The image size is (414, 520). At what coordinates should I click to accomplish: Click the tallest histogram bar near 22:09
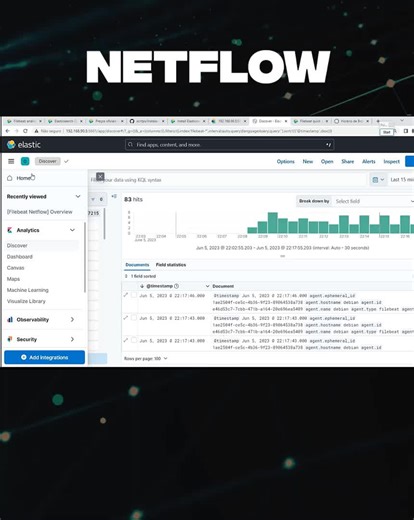[x=273, y=223]
